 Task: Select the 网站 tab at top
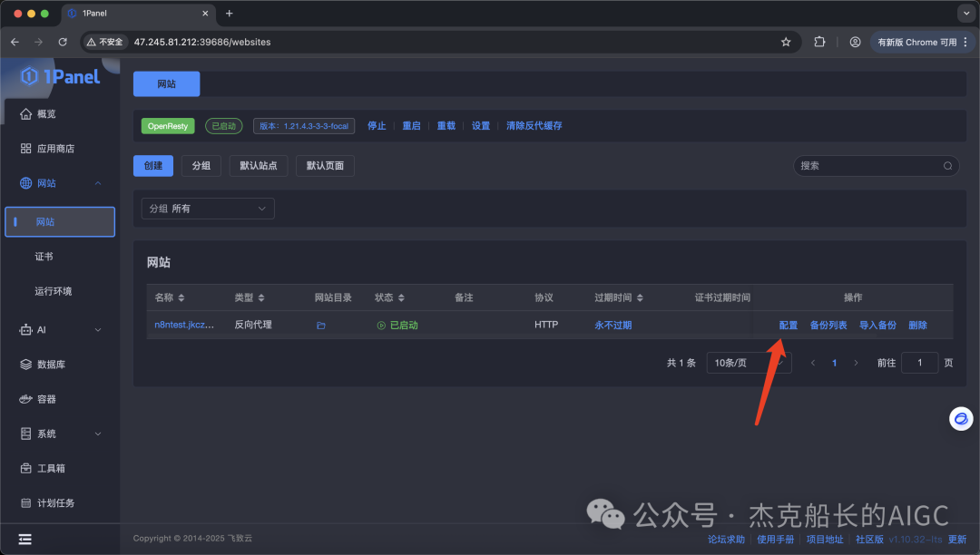coord(166,83)
